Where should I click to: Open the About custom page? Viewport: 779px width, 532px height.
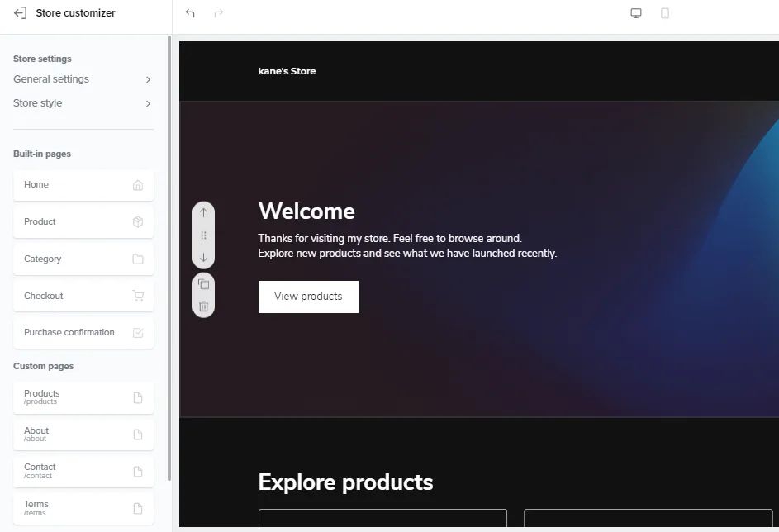(x=83, y=435)
